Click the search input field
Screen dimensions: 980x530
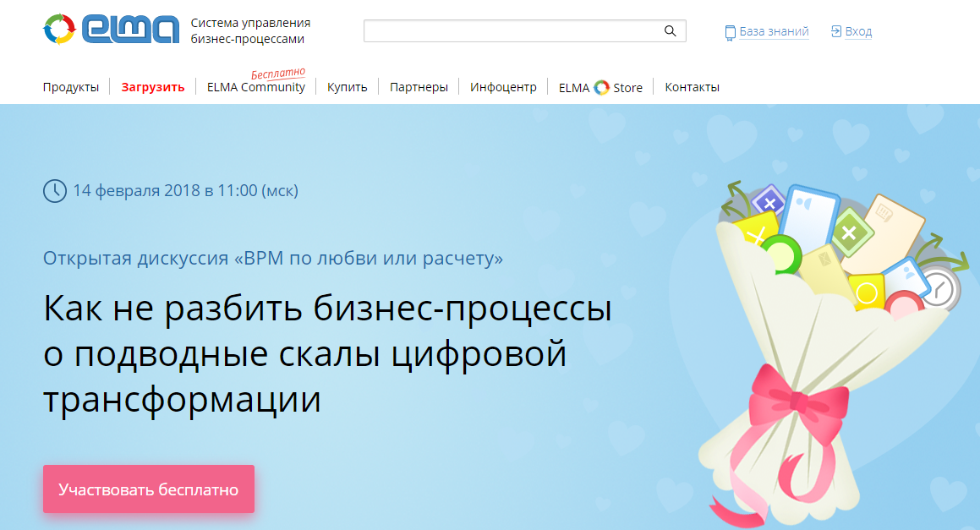pyautogui.click(x=507, y=30)
